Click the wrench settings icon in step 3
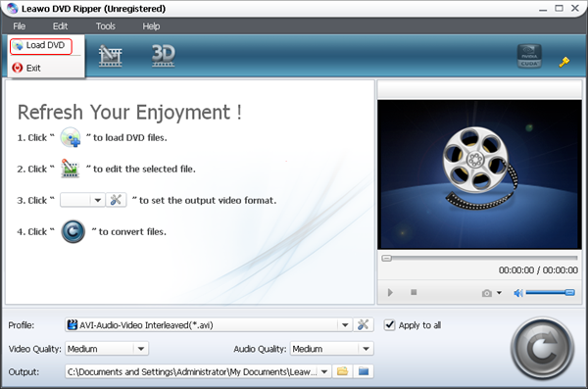This screenshot has height=389, width=588. click(x=116, y=200)
